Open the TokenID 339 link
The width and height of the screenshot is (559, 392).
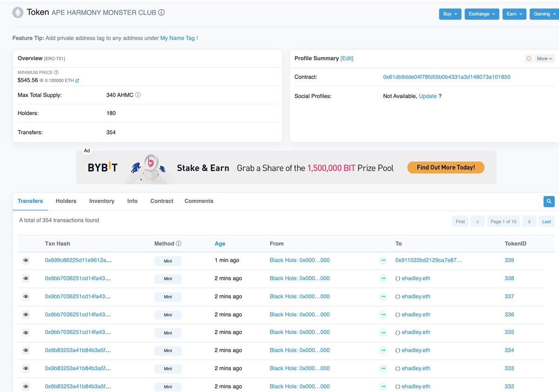[509, 260]
